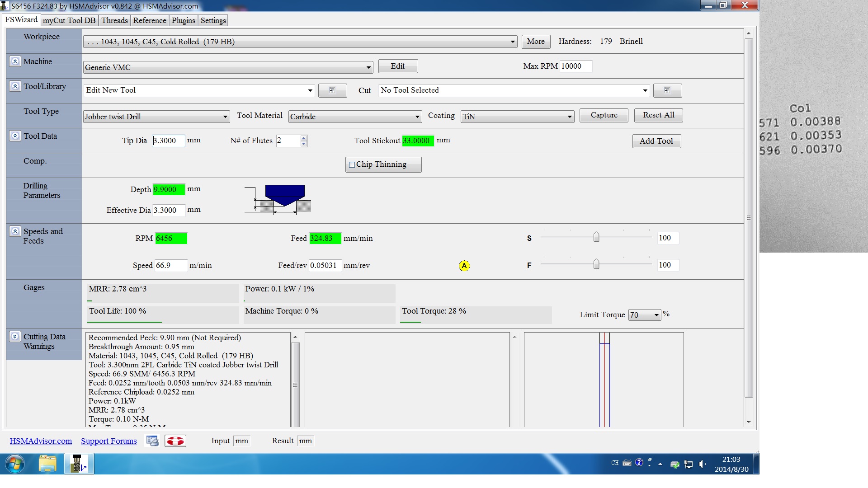Image resolution: width=868 pixels, height=488 pixels.
Task: Toggle the Speeds and Feeds collapse arrow
Action: (15, 231)
